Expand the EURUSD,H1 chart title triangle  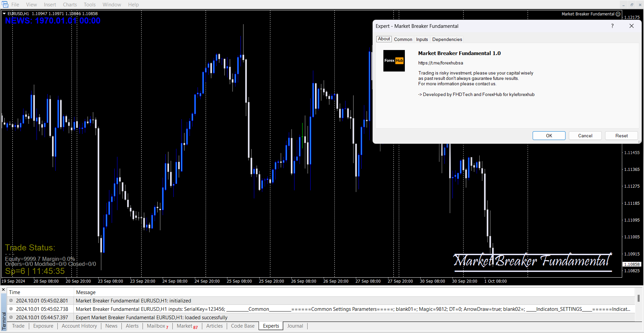point(4,14)
